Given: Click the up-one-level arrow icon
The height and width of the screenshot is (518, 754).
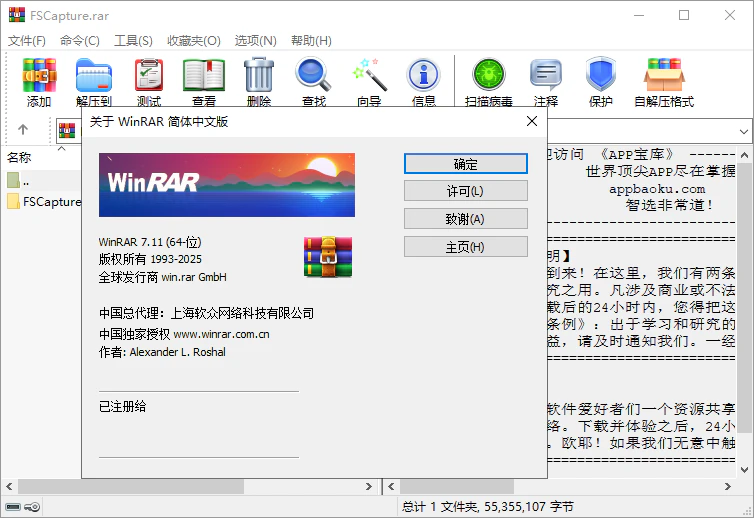Looking at the screenshot, I should (x=23, y=129).
